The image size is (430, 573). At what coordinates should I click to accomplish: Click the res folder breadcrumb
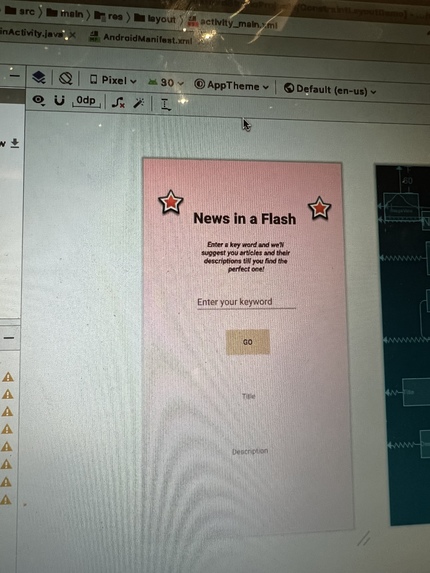point(108,16)
